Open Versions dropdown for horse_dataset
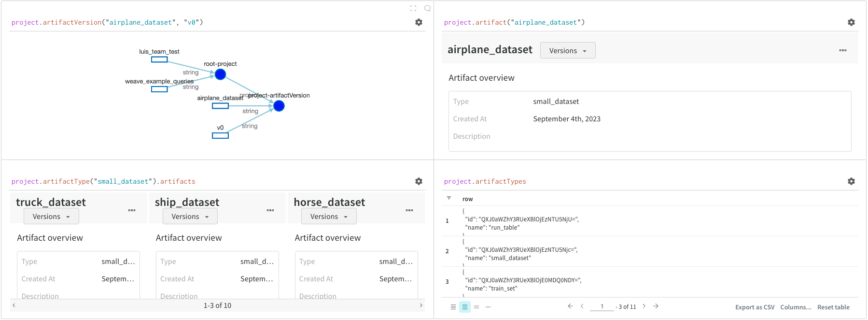 (x=329, y=217)
